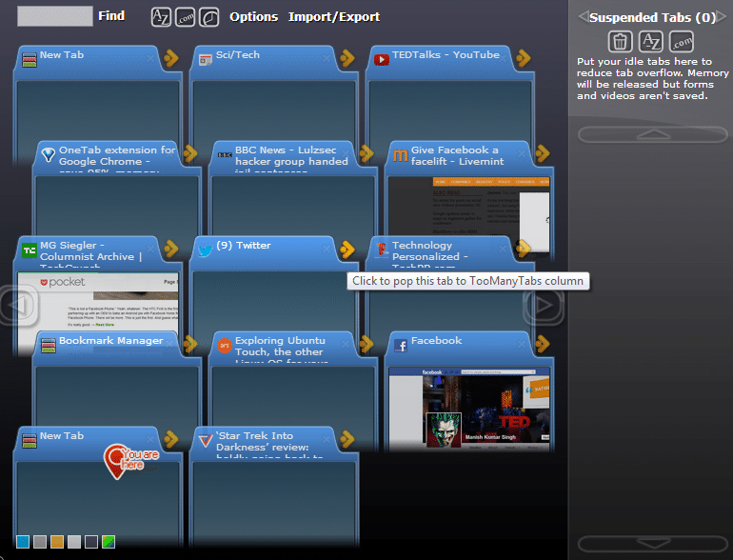The width and height of the screenshot is (733, 560).
Task: Click the Find button
Action: coord(111,16)
